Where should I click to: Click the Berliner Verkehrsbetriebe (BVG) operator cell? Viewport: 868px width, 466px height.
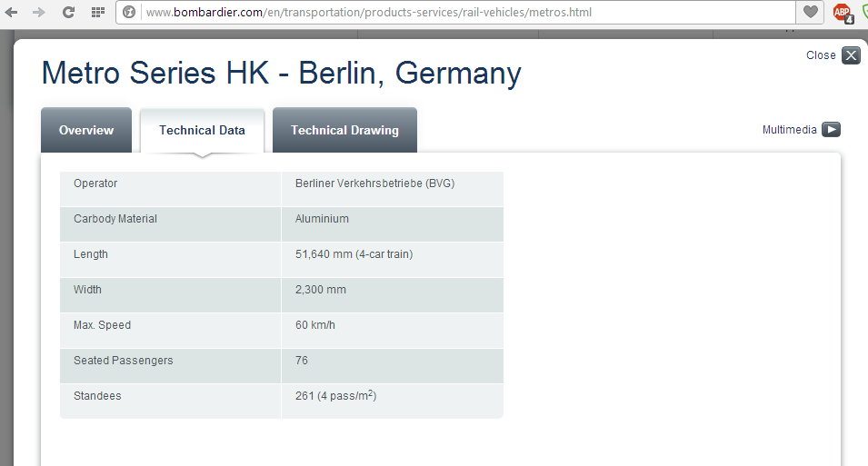[374, 183]
